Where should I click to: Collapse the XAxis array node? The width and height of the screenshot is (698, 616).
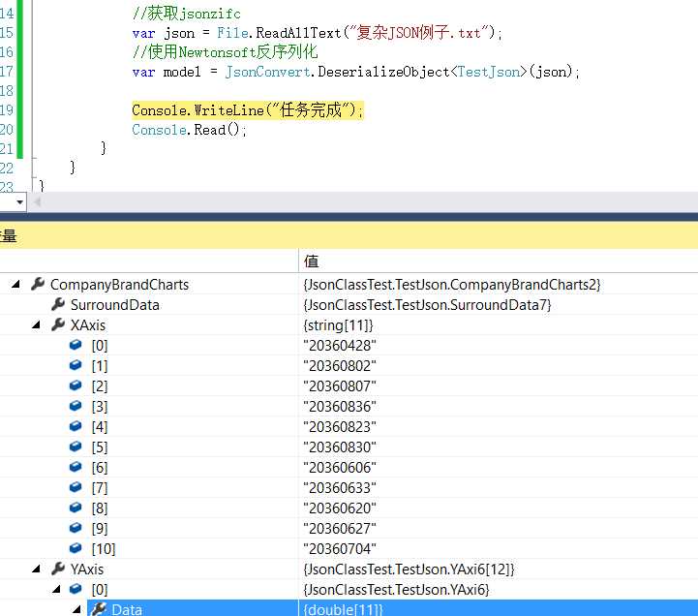37,325
